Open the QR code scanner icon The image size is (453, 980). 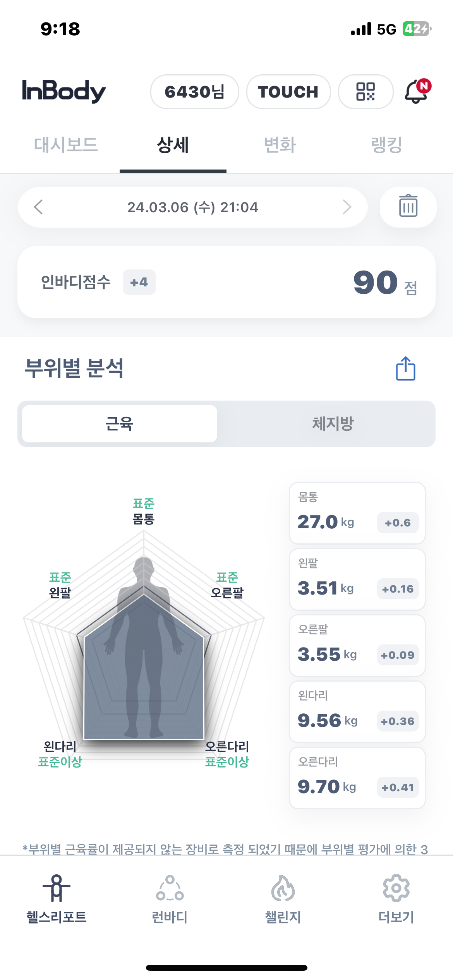[x=365, y=92]
